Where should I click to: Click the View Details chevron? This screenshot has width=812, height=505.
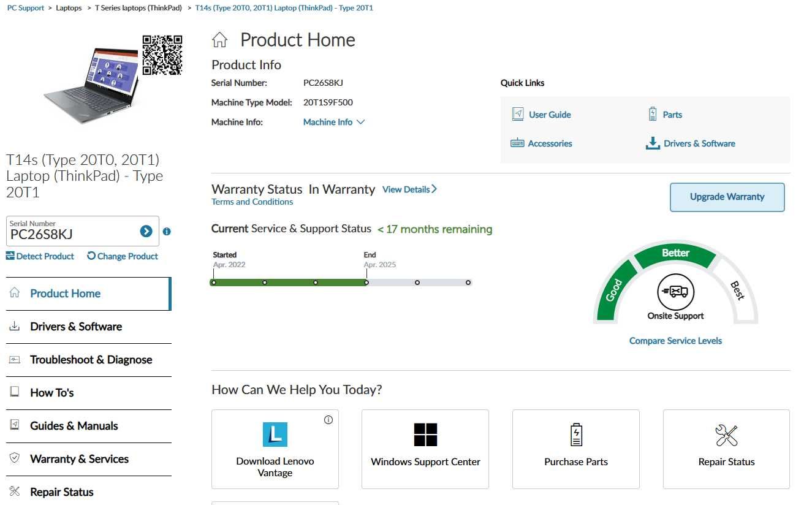[434, 189]
